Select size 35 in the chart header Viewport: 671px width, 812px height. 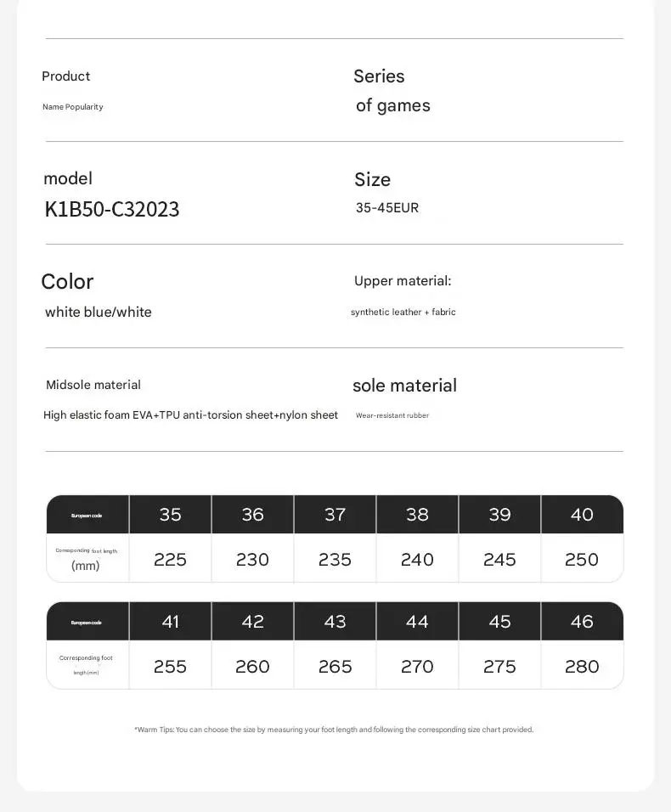(171, 514)
